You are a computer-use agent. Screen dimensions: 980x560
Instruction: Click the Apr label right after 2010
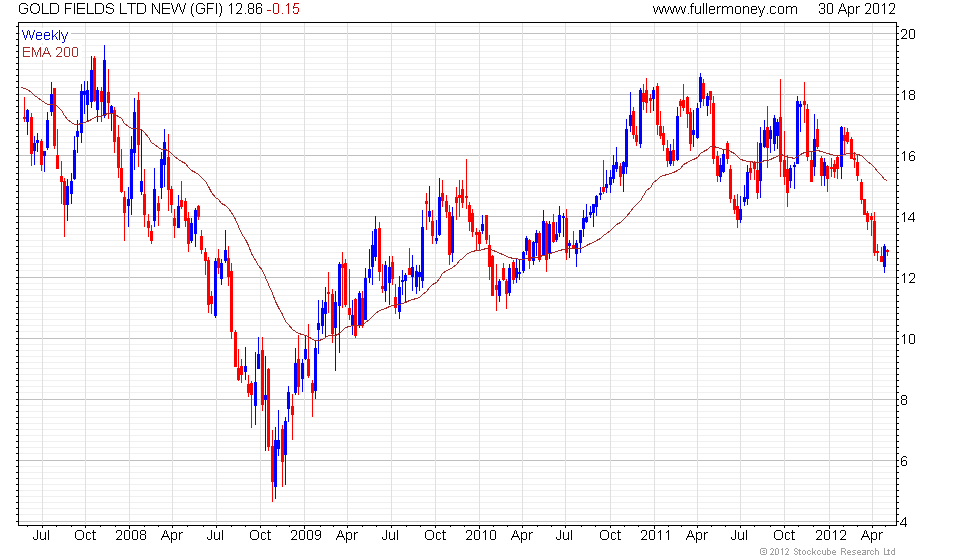tap(521, 536)
